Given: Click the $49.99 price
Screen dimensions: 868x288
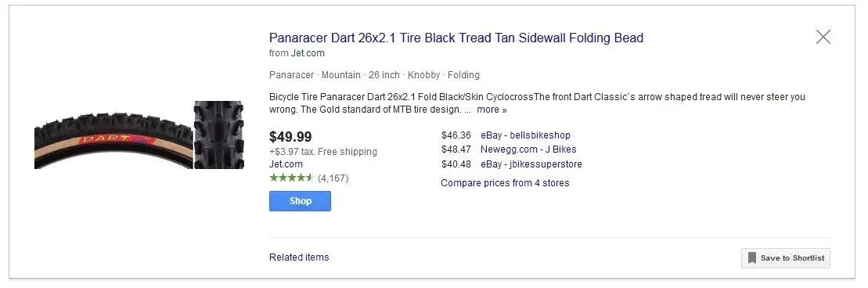Looking at the screenshot, I should click(290, 137).
